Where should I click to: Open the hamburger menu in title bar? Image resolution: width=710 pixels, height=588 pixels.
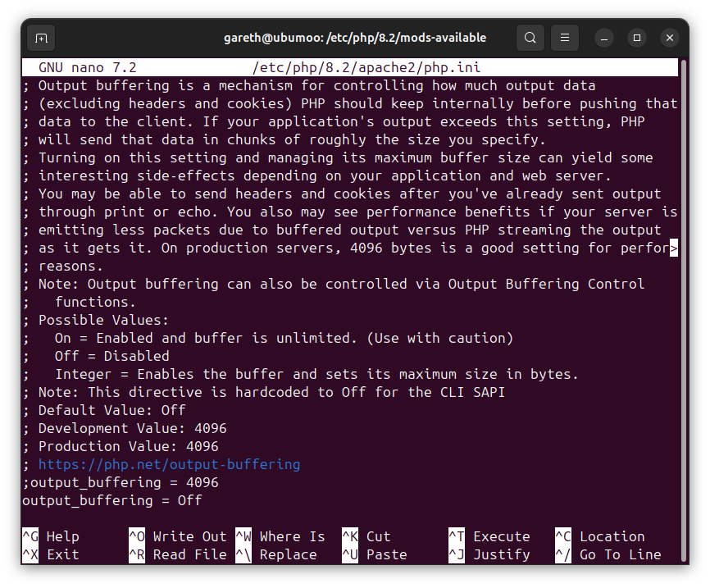coord(565,38)
